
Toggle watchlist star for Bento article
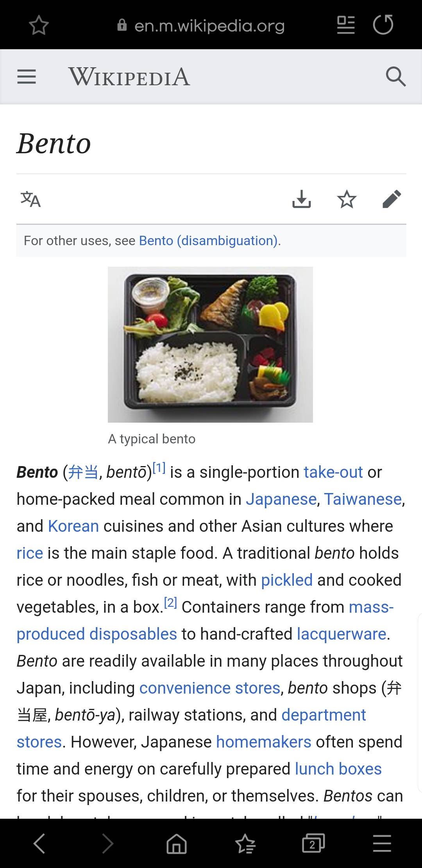347,199
